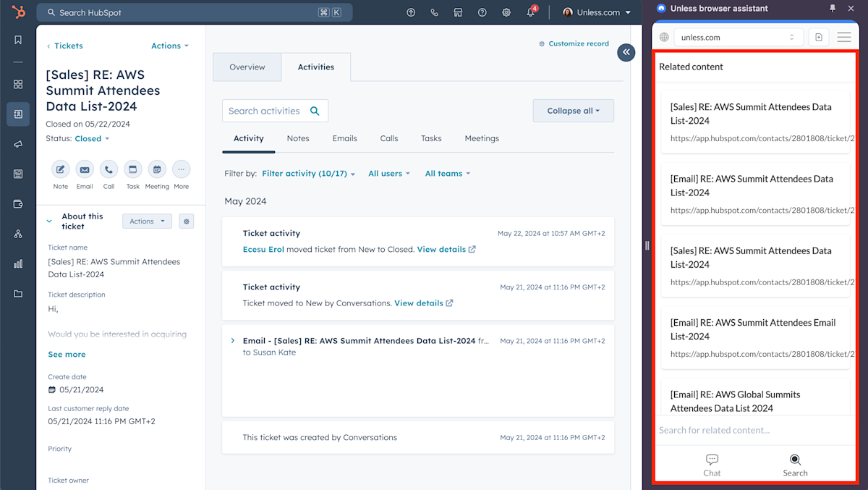Click See more in ticket description
The height and width of the screenshot is (490, 868).
pyautogui.click(x=67, y=354)
